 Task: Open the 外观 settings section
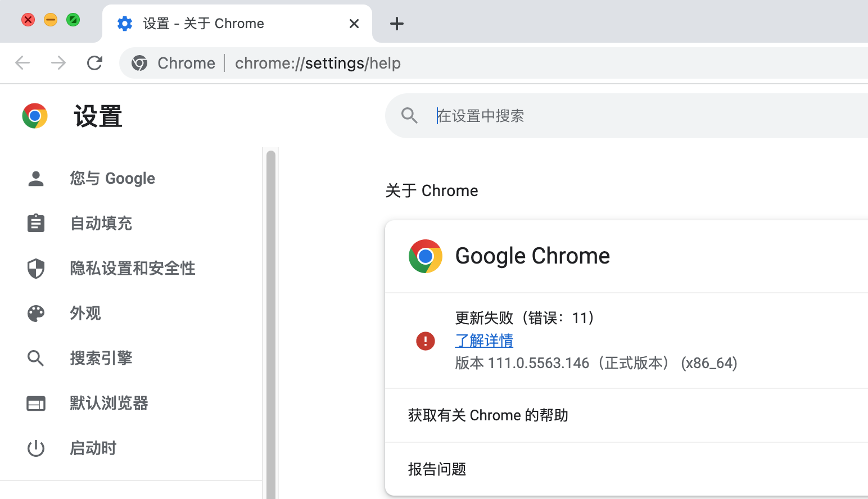pyautogui.click(x=132, y=314)
